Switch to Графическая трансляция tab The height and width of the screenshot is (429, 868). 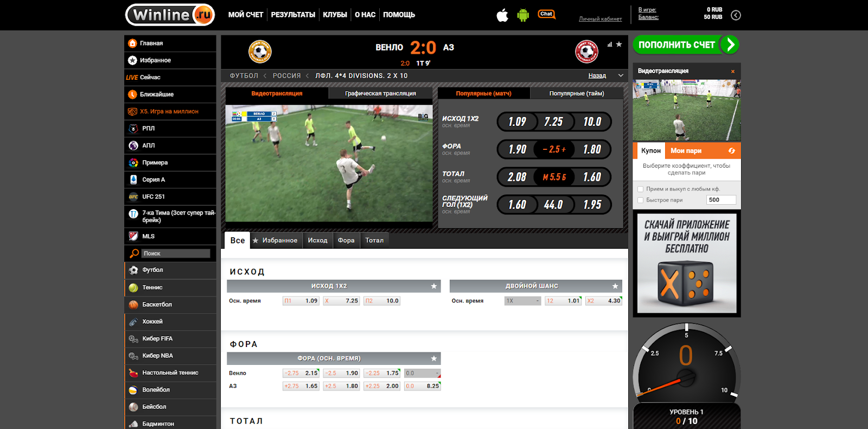[x=380, y=93]
